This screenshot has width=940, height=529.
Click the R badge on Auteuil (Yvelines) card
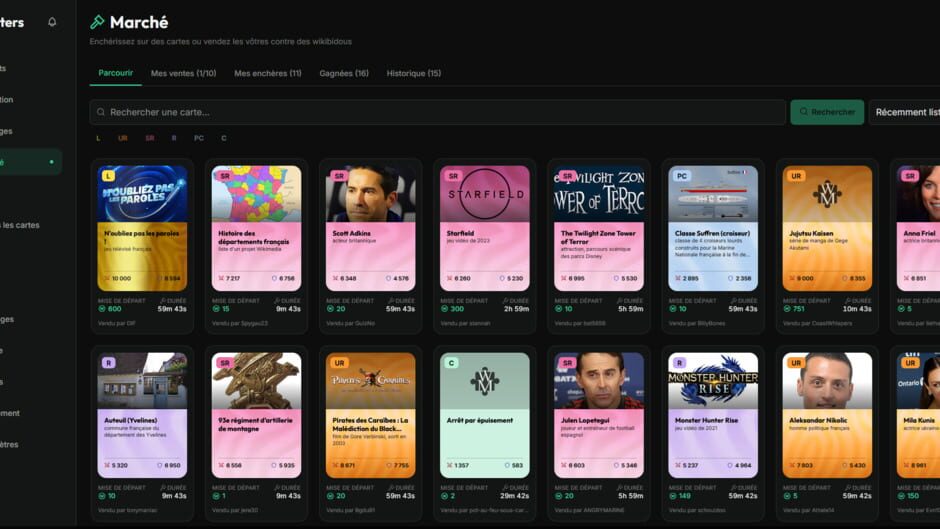pos(109,363)
